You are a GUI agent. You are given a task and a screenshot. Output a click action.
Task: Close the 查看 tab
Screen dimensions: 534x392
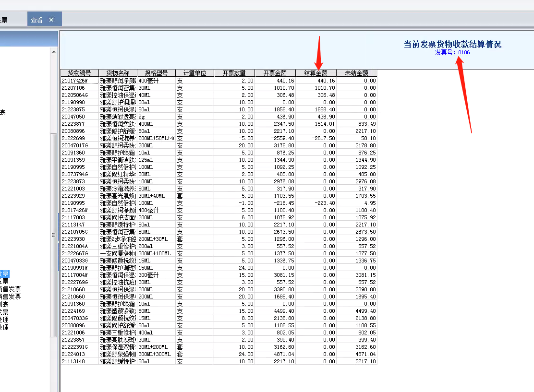(51, 20)
